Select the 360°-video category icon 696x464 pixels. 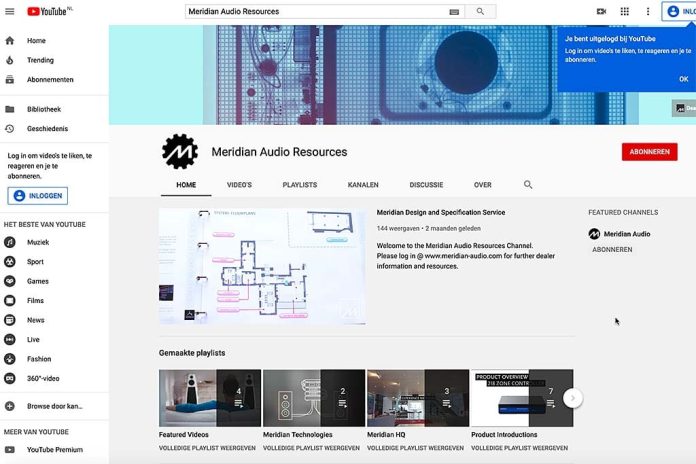pyautogui.click(x=9, y=378)
